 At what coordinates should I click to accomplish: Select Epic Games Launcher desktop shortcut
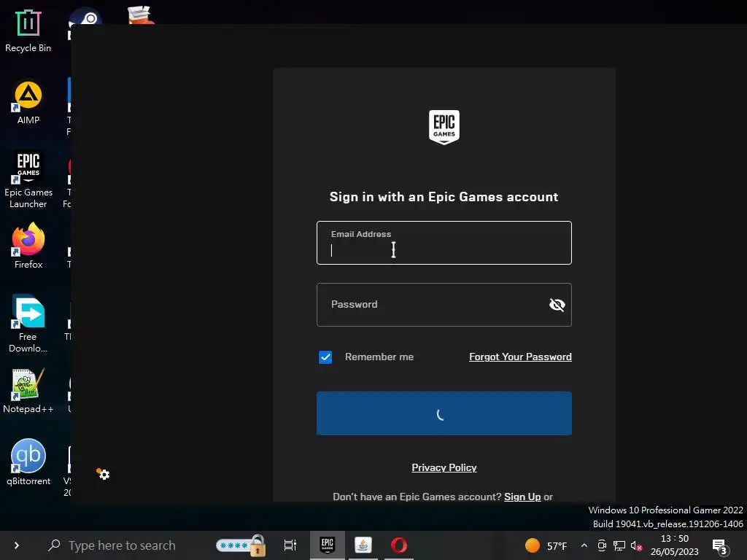click(x=28, y=180)
